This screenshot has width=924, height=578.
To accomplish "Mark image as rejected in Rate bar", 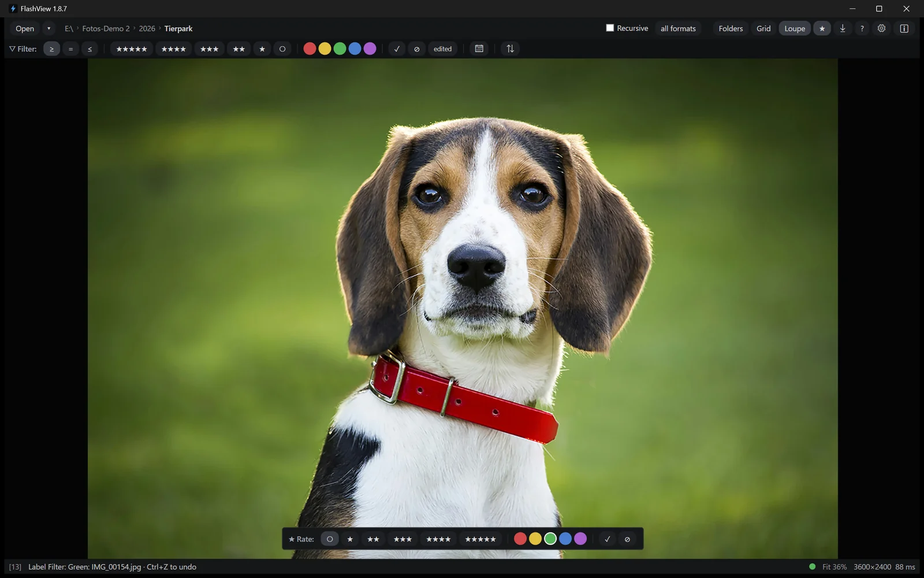I will (627, 539).
